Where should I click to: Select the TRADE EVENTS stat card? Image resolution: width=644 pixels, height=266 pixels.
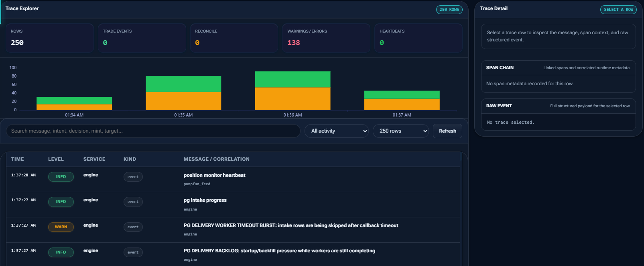[x=142, y=38]
